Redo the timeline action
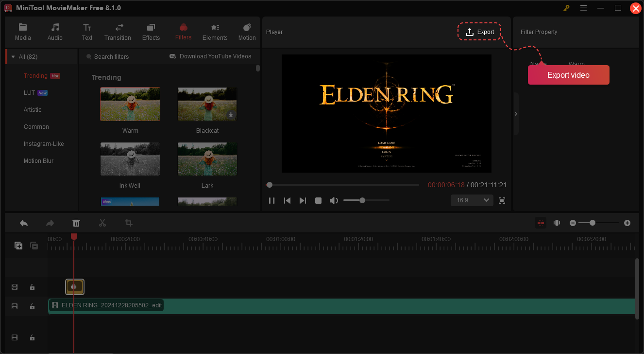This screenshot has height=354, width=644. (x=50, y=223)
